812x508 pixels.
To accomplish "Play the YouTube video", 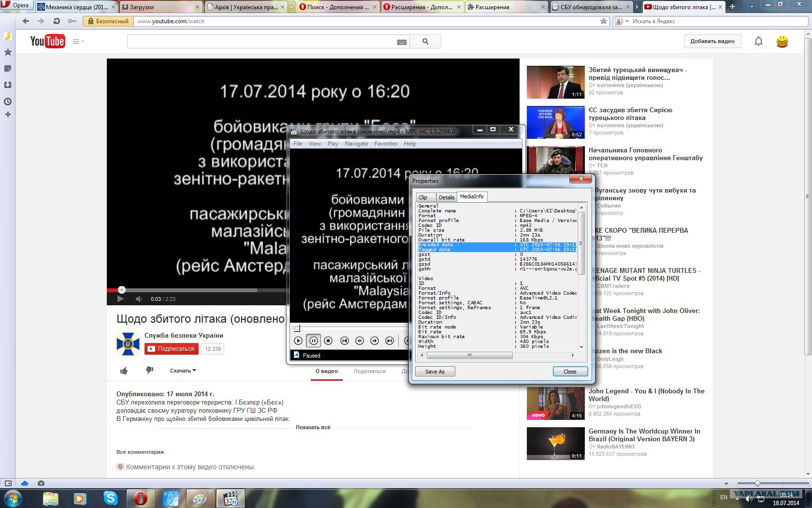I will [120, 299].
